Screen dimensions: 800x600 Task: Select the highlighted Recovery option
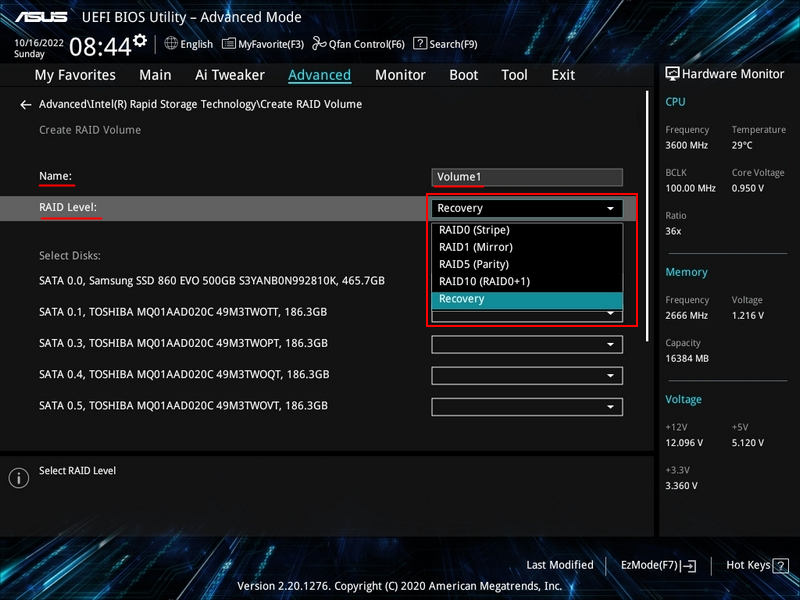click(x=527, y=299)
